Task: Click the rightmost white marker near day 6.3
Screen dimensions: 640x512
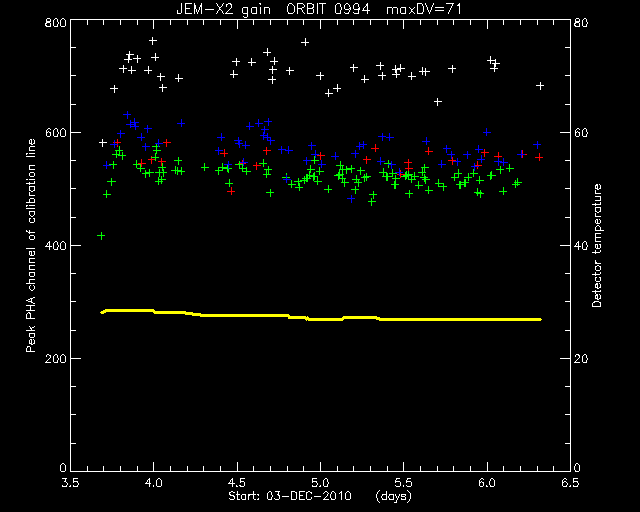Action: 540,86
